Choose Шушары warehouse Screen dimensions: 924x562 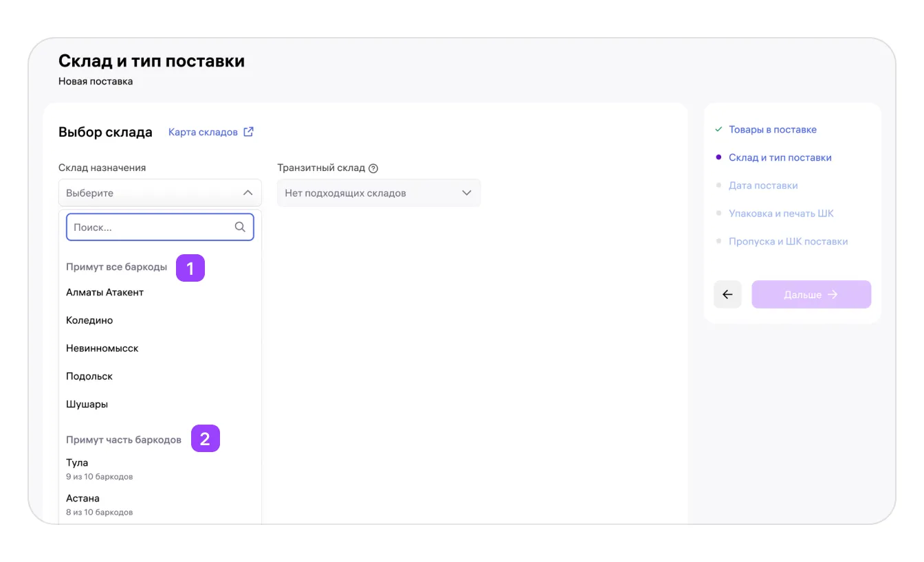point(87,405)
